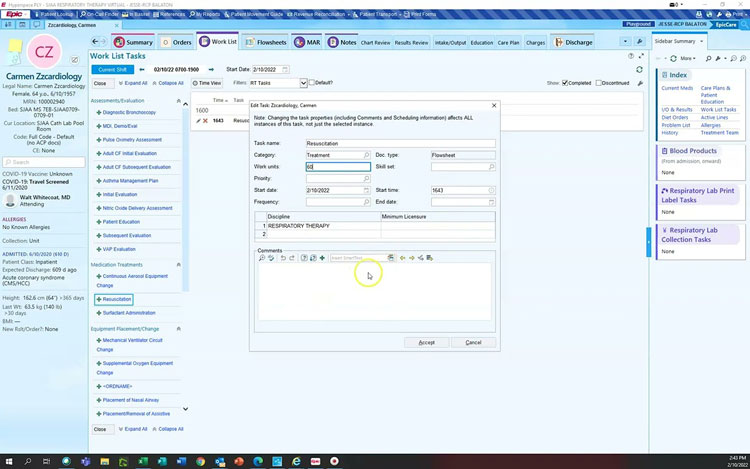Click the clock icon in Start time field
The height and width of the screenshot is (469, 750).
[491, 190]
